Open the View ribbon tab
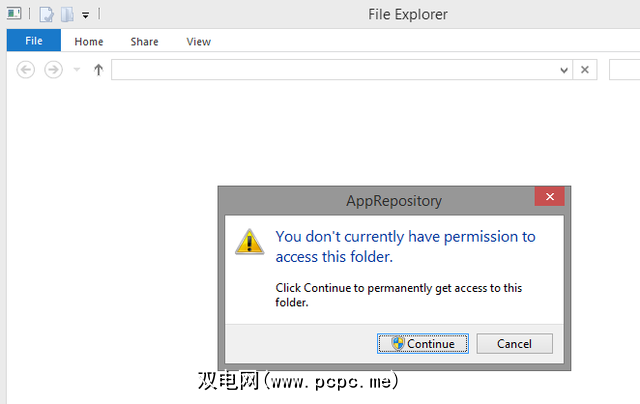This screenshot has width=640, height=404. [198, 42]
